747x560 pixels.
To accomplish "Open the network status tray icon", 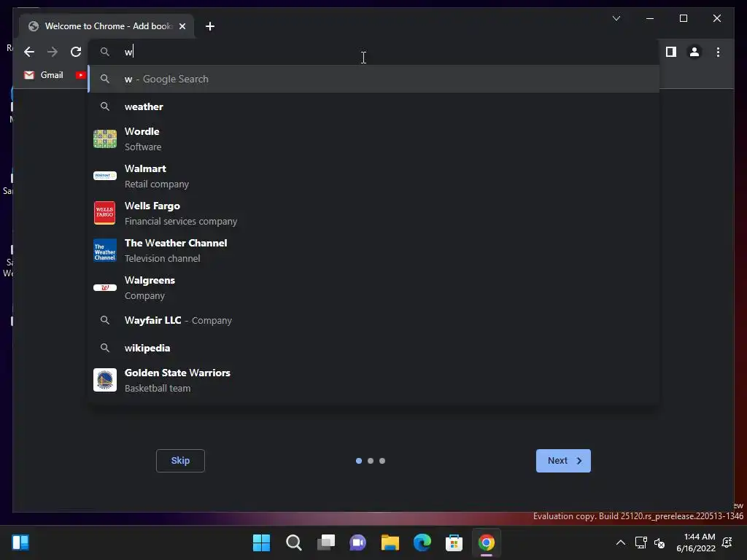I will pos(641,542).
